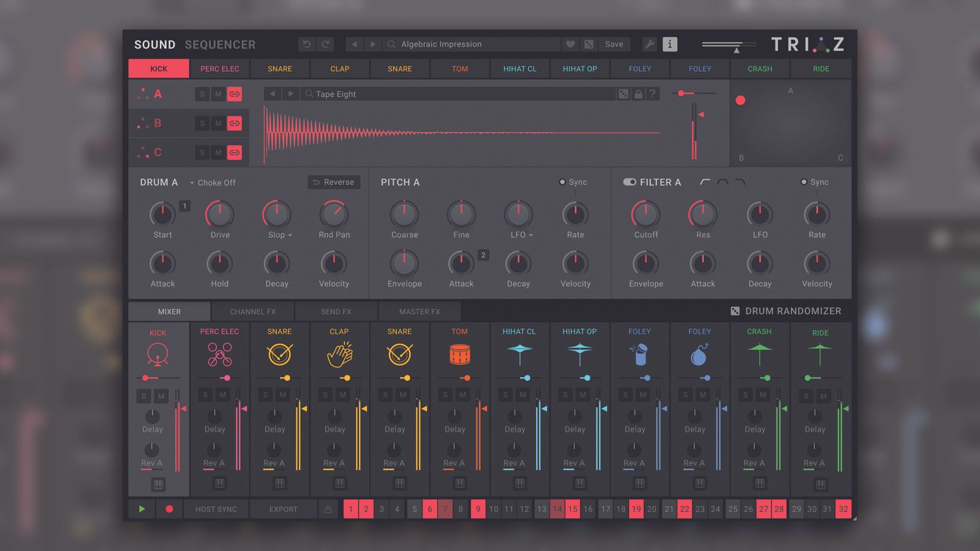Click the keyboard icon under the KICK mixer channel

[x=157, y=484]
